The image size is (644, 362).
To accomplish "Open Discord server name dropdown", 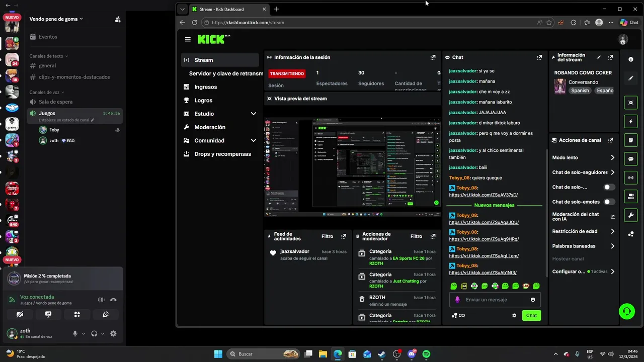I will 56,19.
